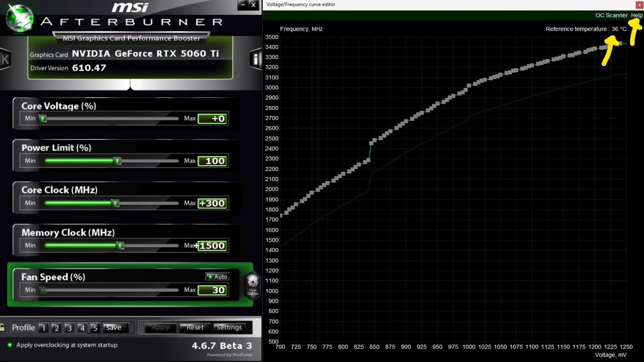Click the Memory Clock +1500 value field

pos(213,246)
